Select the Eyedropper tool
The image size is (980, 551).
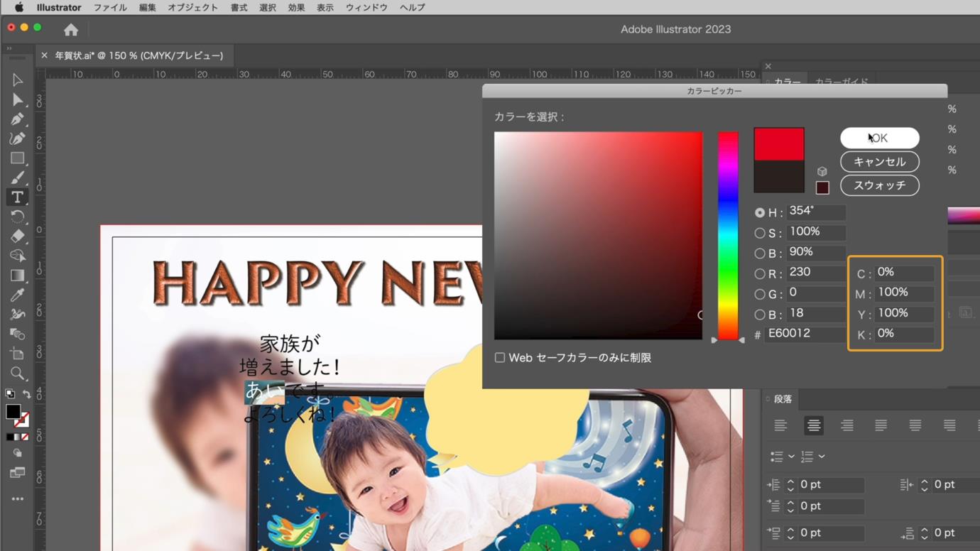[x=18, y=295]
